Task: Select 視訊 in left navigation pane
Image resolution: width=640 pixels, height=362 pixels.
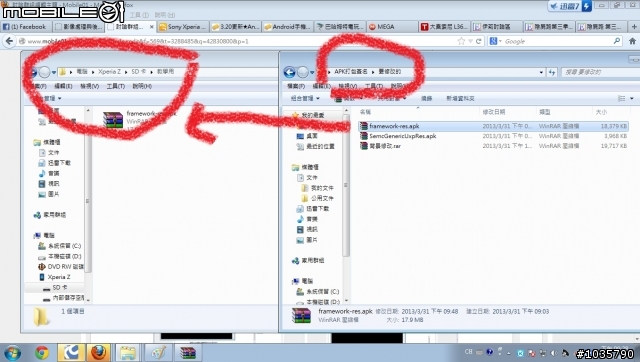Action: click(53, 184)
